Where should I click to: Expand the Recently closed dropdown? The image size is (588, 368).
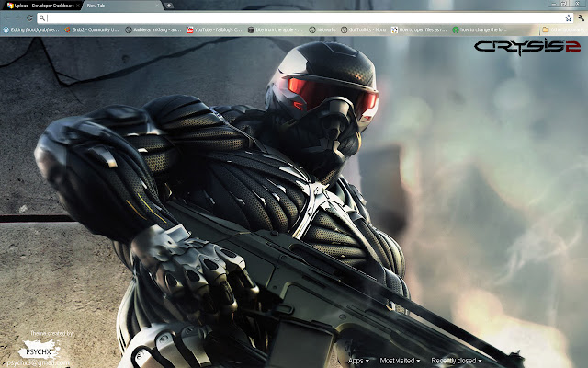coord(457,361)
